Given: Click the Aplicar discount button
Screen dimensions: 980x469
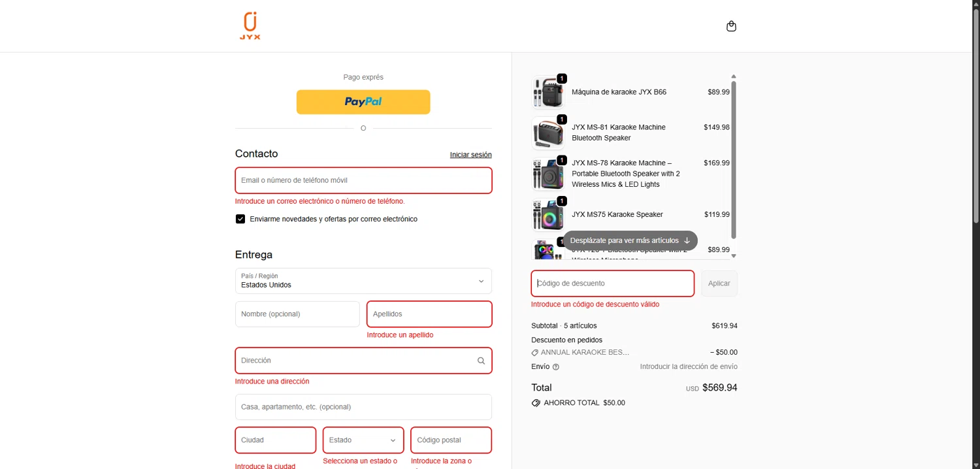Looking at the screenshot, I should pyautogui.click(x=719, y=283).
